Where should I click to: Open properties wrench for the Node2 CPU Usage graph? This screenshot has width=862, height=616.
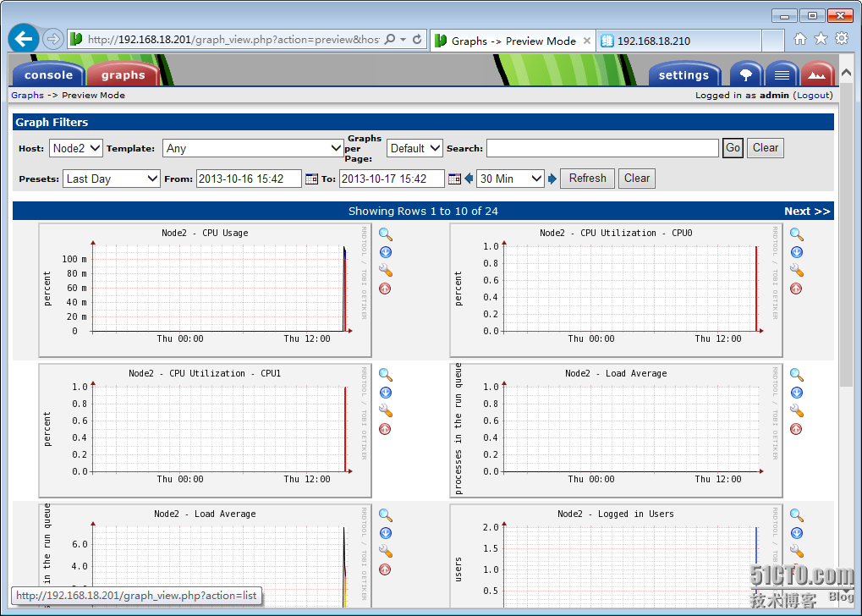(x=386, y=270)
